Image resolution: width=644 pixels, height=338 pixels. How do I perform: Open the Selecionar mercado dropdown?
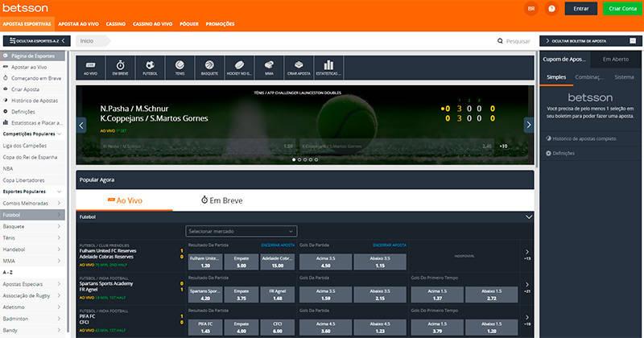tap(241, 231)
